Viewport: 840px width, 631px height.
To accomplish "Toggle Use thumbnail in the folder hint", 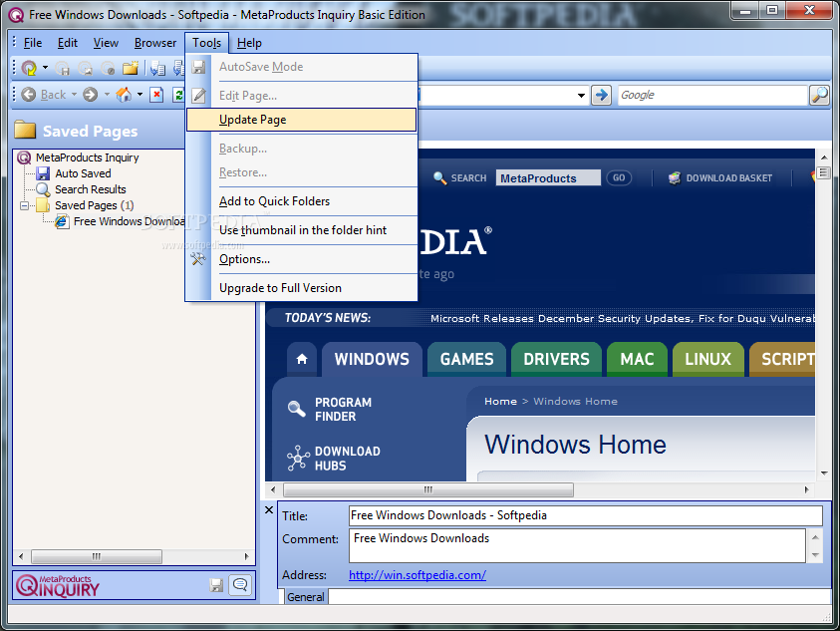I will coord(302,230).
